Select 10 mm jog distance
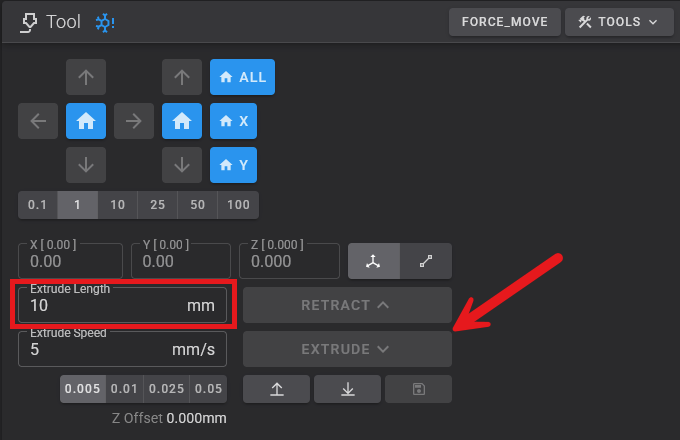Viewport: 680px width, 440px height. pos(117,205)
